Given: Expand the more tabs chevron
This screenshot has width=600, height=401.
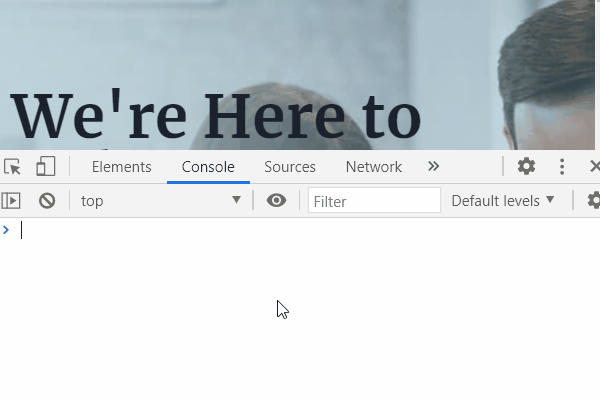Looking at the screenshot, I should [433, 166].
